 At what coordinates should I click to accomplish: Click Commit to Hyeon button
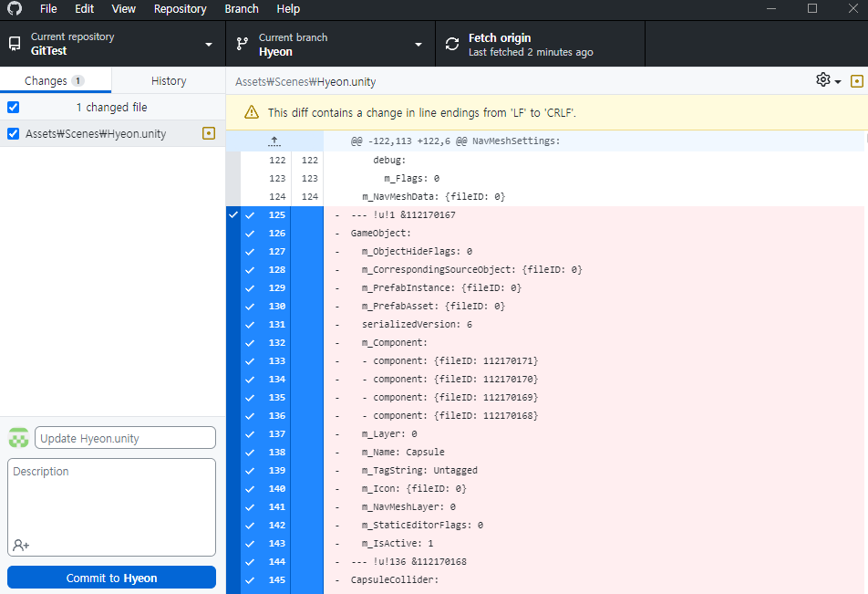pos(111,578)
